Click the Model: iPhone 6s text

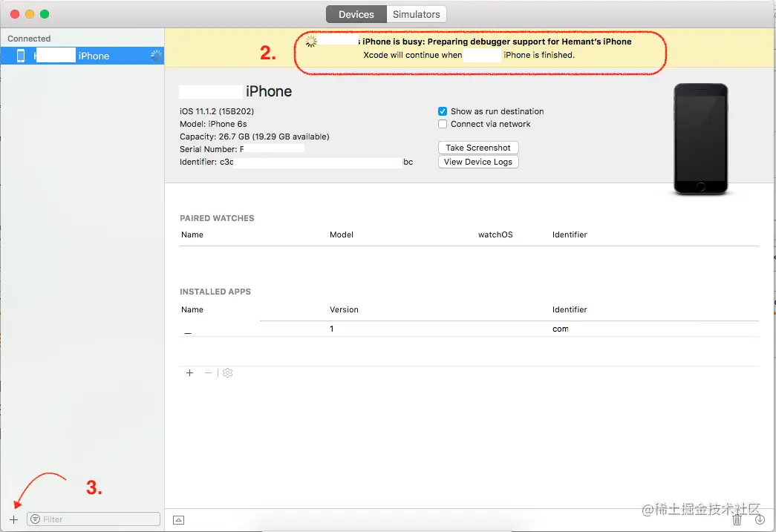point(213,124)
